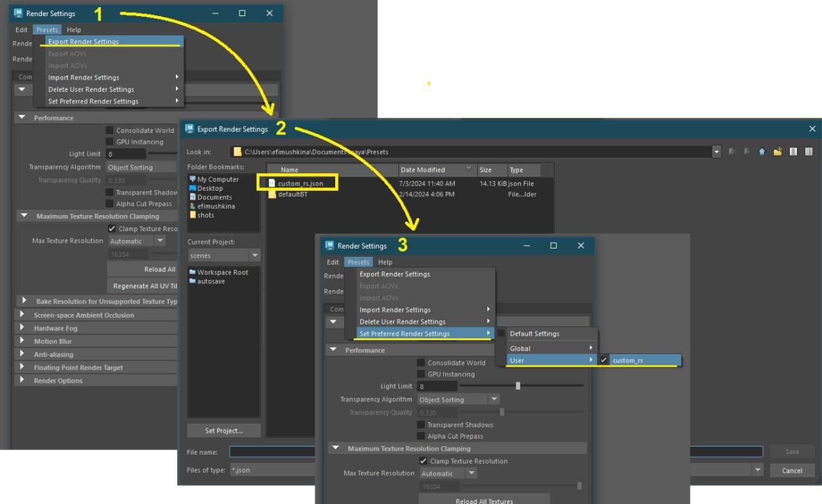The image size is (822, 504).
Task: Open the Current Project scenes dropdown
Action: click(223, 256)
